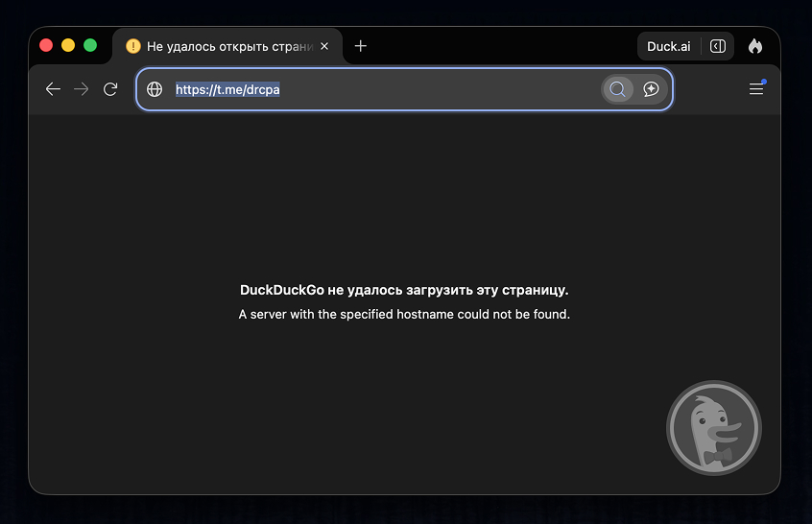Image resolution: width=812 pixels, height=524 pixels.
Task: Open a new tab with plus
Action: pos(361,46)
